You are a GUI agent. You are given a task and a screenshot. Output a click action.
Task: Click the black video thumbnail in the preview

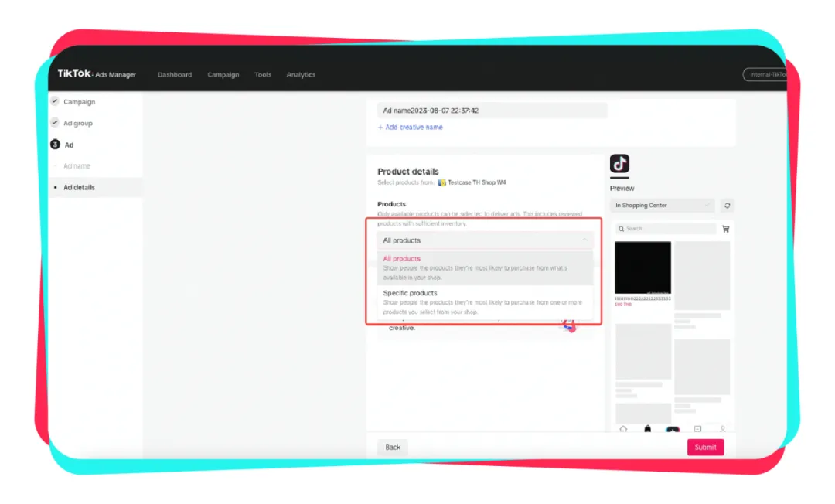click(x=642, y=267)
